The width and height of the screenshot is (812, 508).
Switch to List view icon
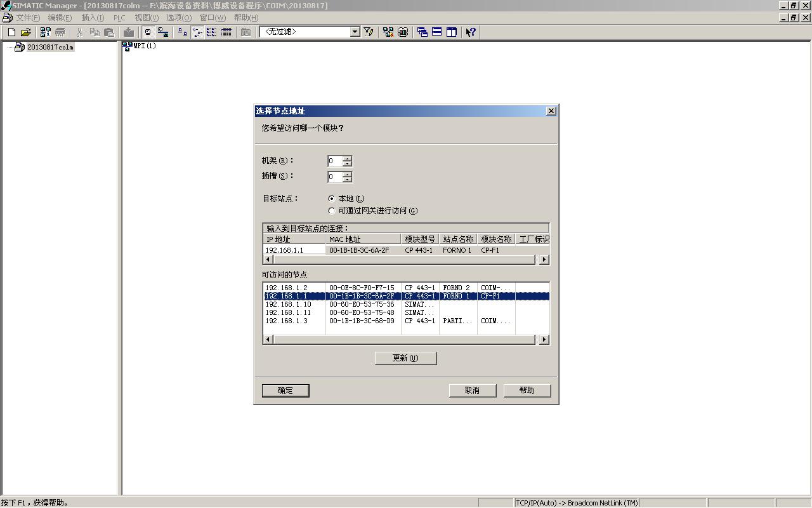[x=212, y=32]
